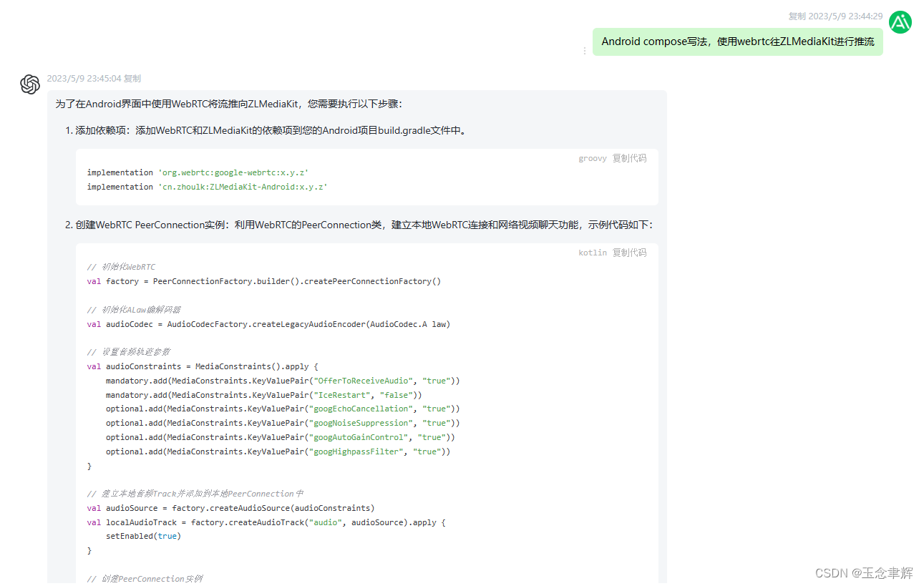Open the three-dot menu beside the user message
The height and width of the screenshot is (586, 924).
pos(584,51)
